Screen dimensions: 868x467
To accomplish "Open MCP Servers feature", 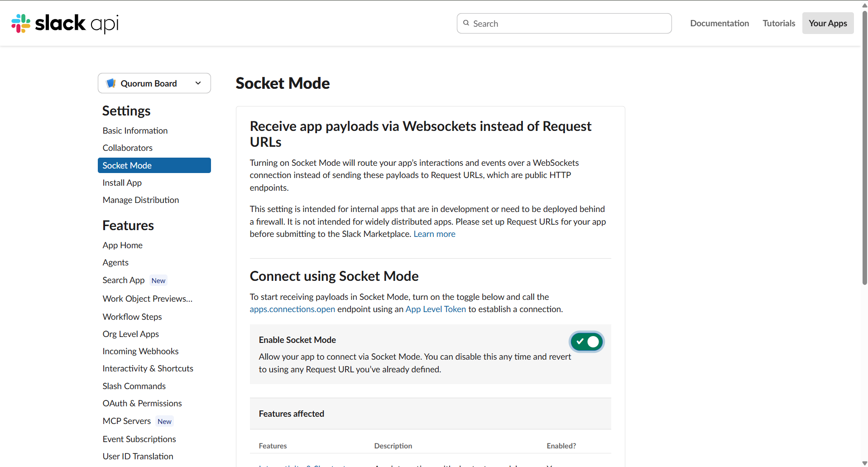I will click(127, 421).
